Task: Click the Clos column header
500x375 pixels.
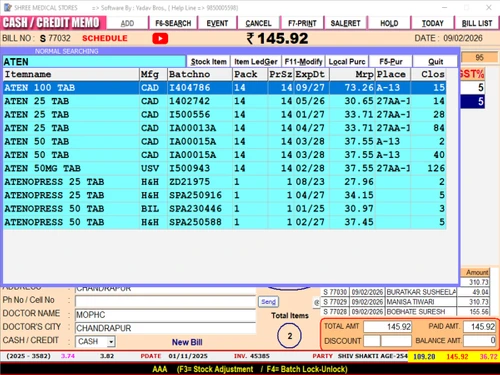Action: tap(428, 74)
